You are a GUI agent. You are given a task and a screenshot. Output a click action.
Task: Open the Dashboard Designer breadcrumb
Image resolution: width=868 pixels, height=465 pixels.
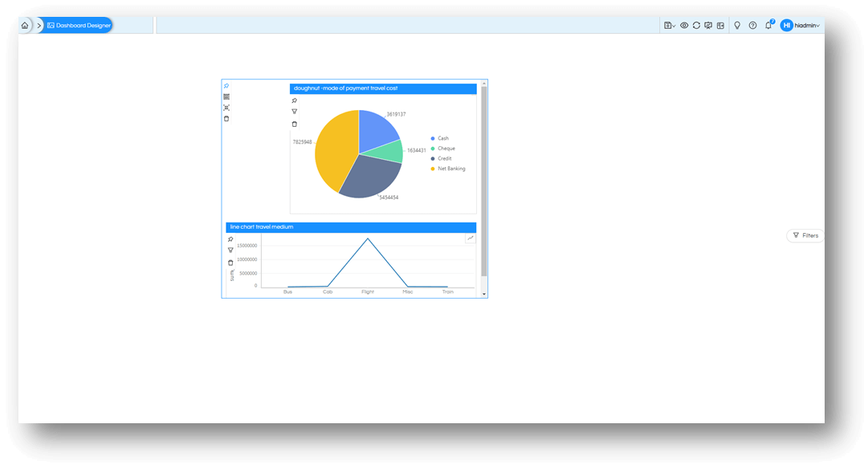79,26
